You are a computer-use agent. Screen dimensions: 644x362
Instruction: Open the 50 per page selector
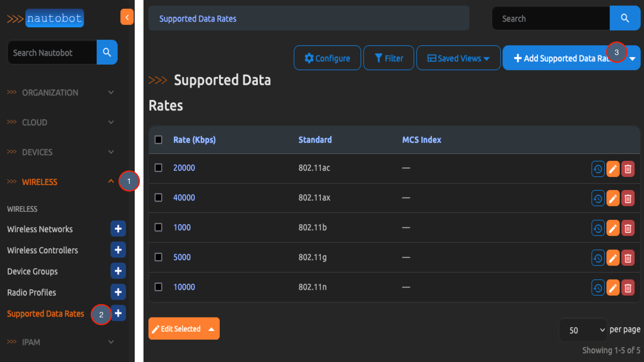(x=583, y=330)
